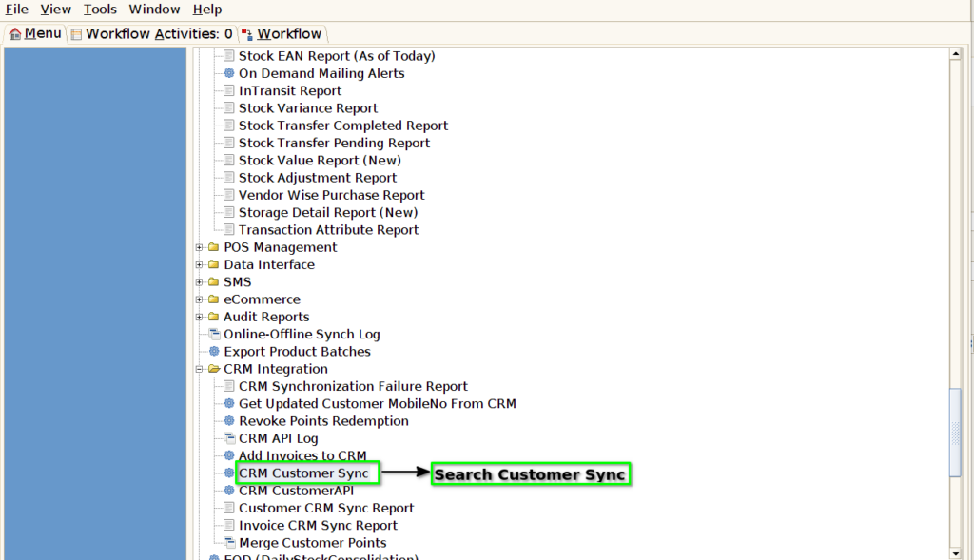Open Revoke Points Redemption
This screenshot has width=974, height=560.
[x=323, y=421]
